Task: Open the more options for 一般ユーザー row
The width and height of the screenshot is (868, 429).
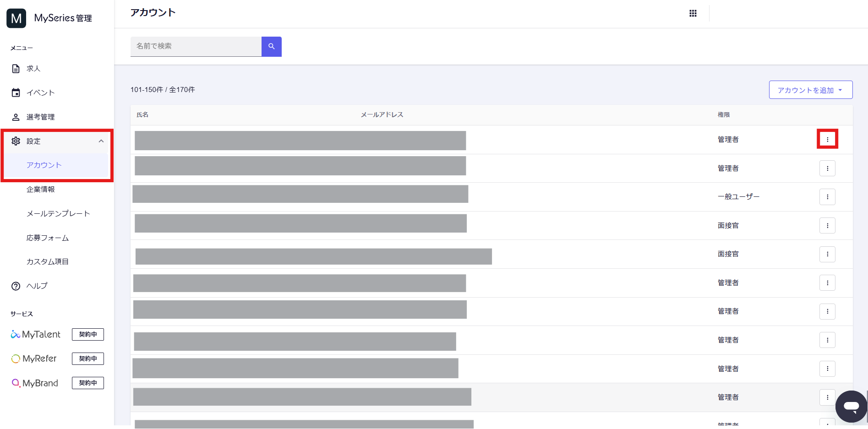Action: (x=827, y=197)
